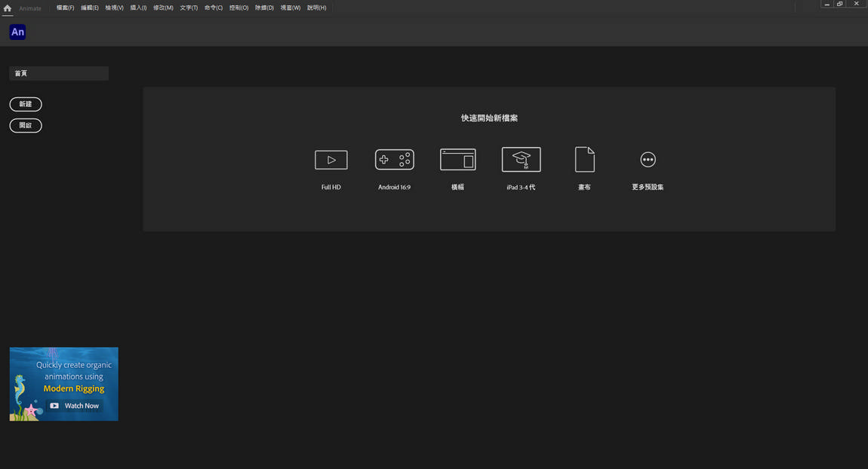868x469 pixels.
Task: Open the 修改(M) menu
Action: point(163,8)
